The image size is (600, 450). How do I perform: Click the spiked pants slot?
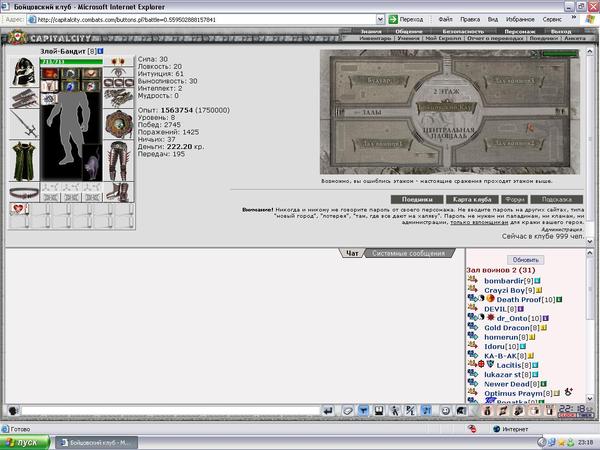119,161
